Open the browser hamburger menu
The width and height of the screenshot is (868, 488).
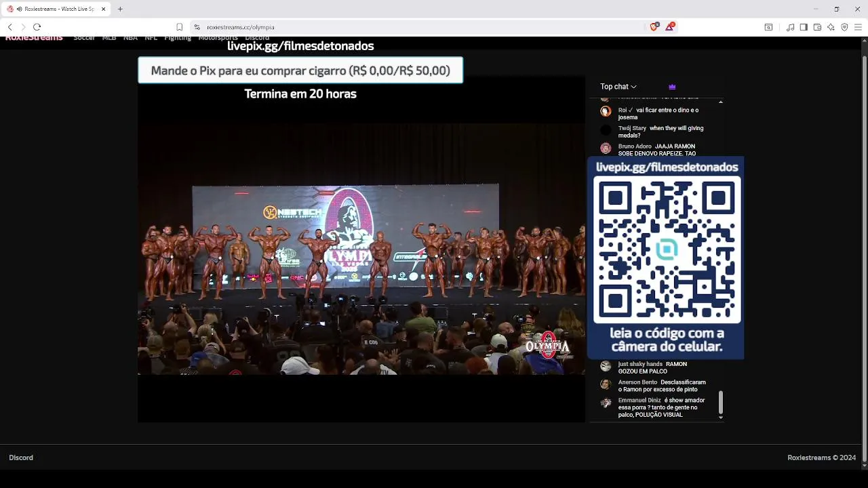point(858,27)
